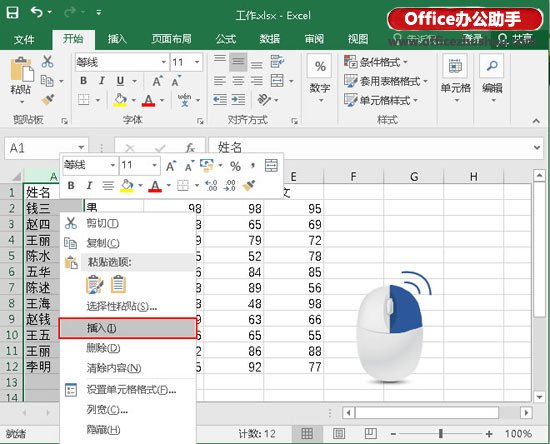Increase decimal places in mini toolbar
Viewport: 550px width, 444px height.
click(x=211, y=185)
